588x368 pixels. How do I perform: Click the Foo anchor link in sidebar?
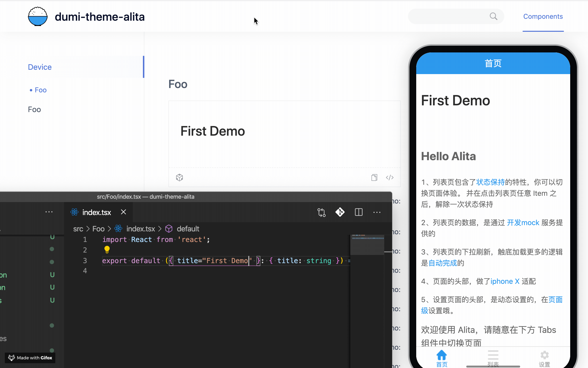(x=40, y=90)
